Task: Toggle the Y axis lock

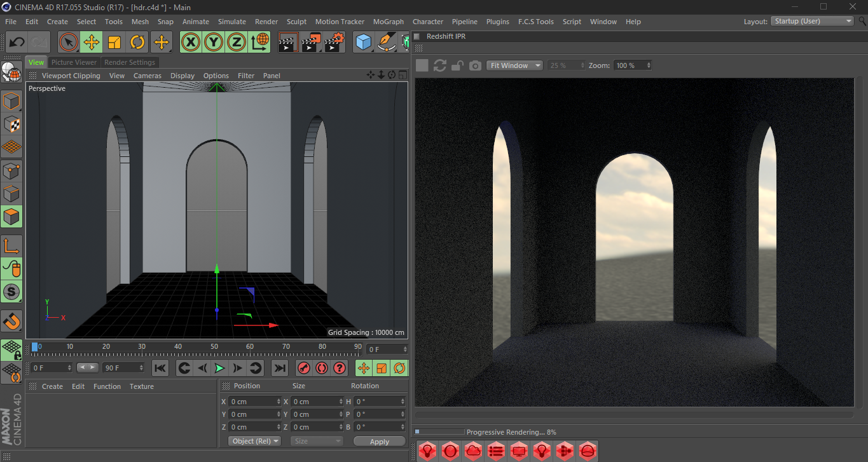Action: click(x=214, y=43)
